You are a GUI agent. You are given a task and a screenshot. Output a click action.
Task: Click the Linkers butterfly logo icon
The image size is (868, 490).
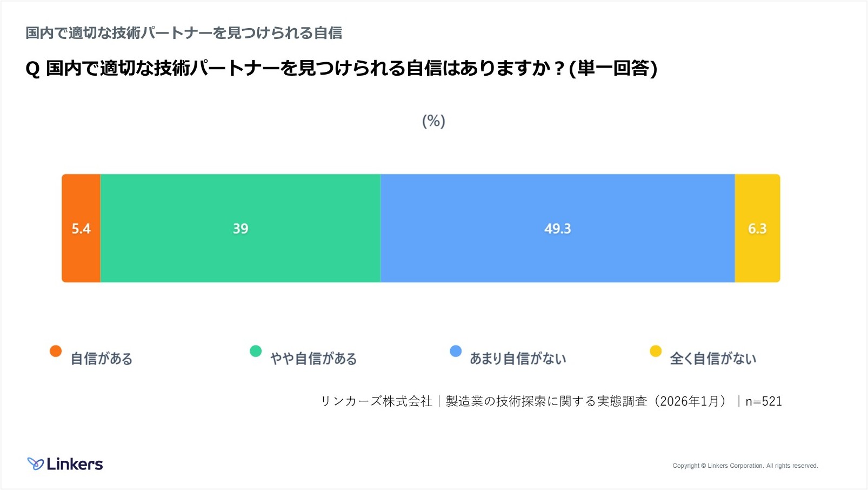click(x=35, y=463)
